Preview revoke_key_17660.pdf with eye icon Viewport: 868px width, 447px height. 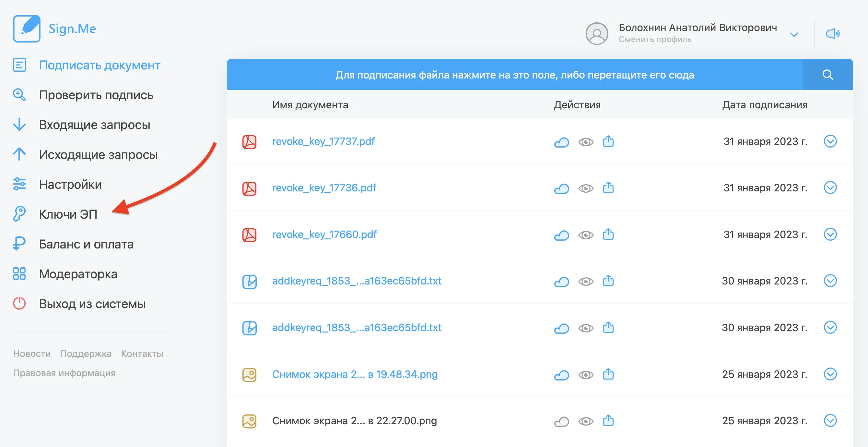pyautogui.click(x=586, y=235)
